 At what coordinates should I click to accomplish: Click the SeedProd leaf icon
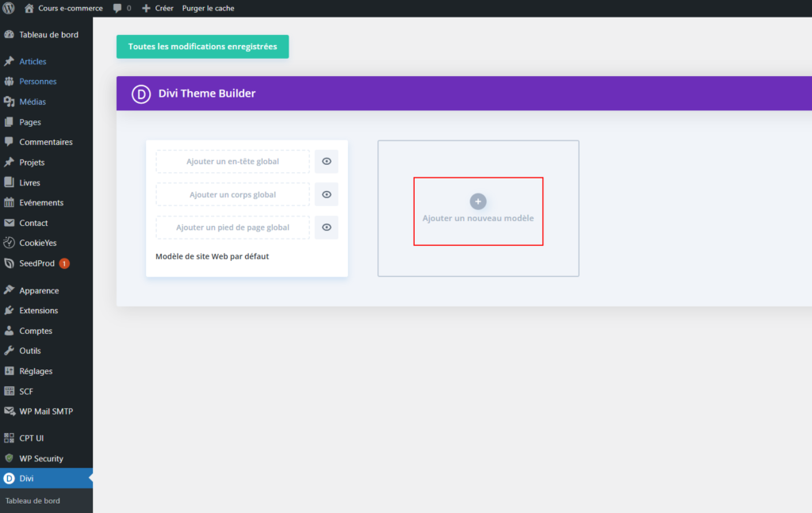(9, 263)
